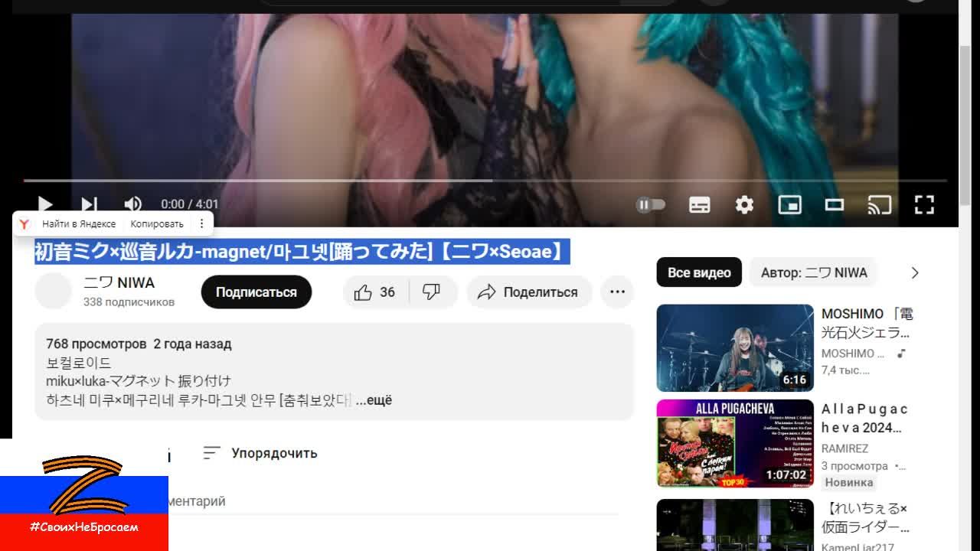The width and height of the screenshot is (980, 551).
Task: Open video settings gear
Action: pos(744,204)
